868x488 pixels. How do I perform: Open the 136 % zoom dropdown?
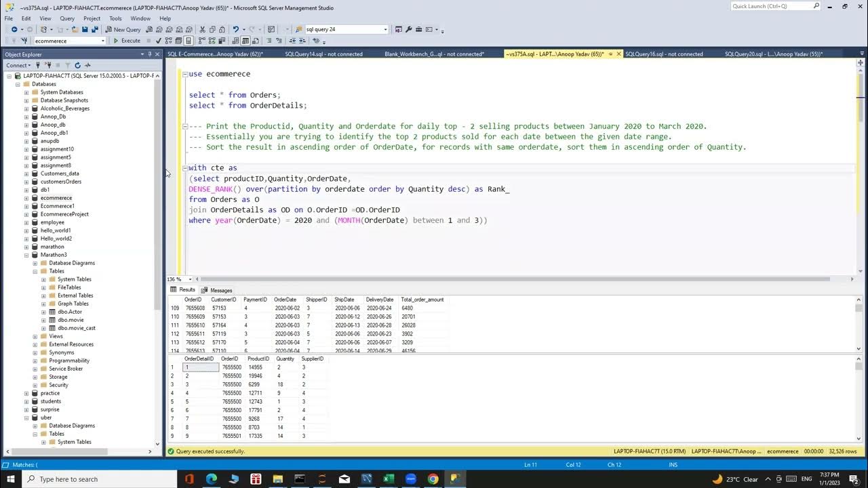189,279
